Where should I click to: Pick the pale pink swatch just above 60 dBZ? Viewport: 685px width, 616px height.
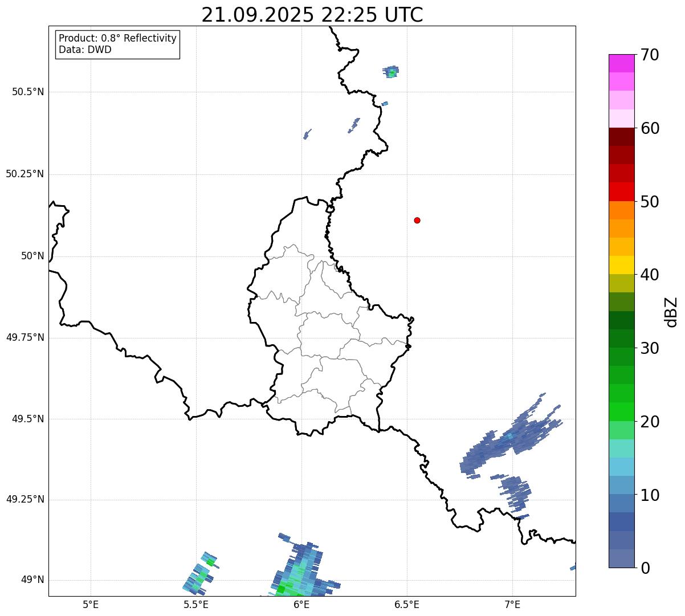621,119
